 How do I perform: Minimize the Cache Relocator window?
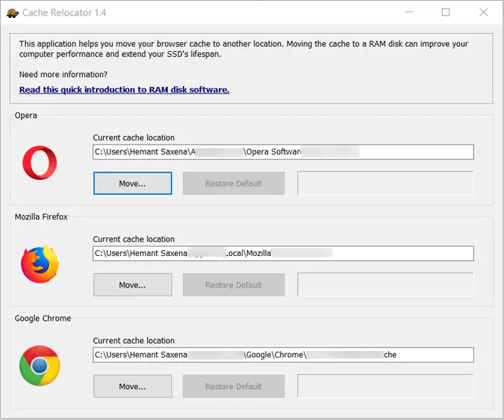coord(408,12)
